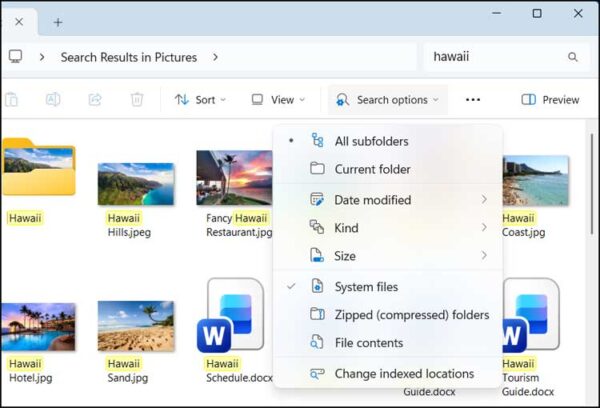Collapse the Search options dropdown
The height and width of the screenshot is (408, 600).
pyautogui.click(x=387, y=100)
